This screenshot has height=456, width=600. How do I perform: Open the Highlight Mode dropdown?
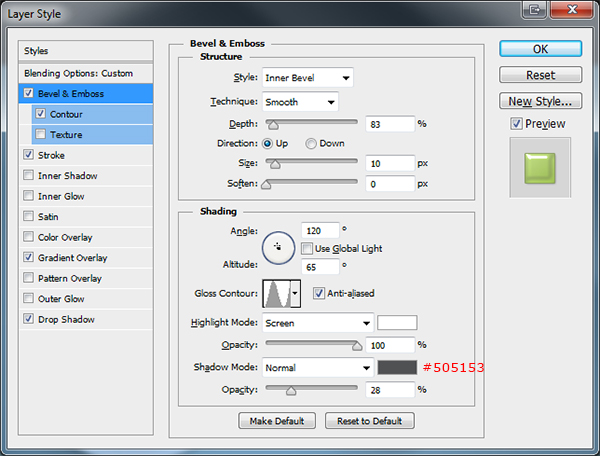pos(318,323)
